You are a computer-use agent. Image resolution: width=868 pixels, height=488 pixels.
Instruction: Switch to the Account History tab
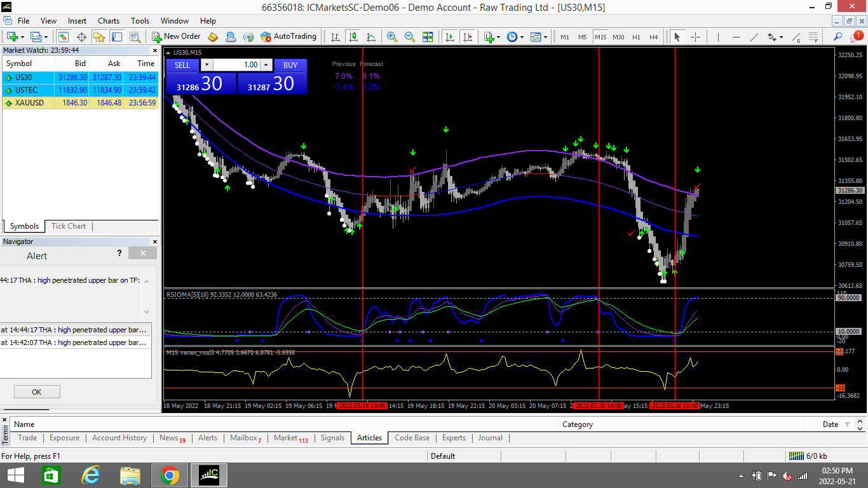click(119, 438)
